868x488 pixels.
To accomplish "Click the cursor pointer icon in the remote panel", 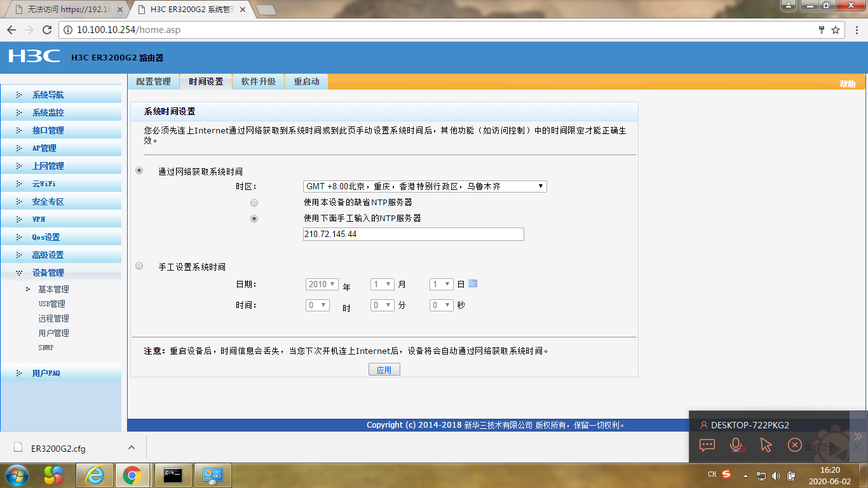I will [766, 445].
